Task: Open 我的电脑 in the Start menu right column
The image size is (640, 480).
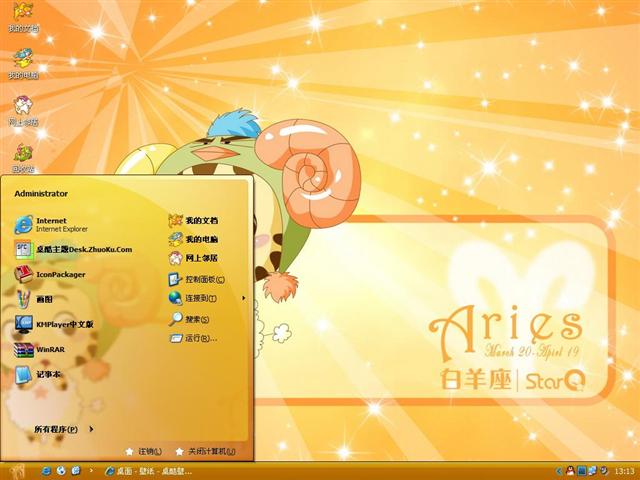Action: (x=200, y=239)
